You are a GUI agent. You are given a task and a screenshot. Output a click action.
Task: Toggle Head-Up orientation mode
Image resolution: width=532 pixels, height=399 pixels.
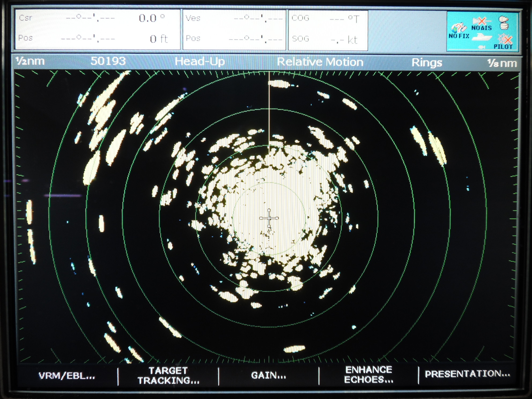[199, 62]
